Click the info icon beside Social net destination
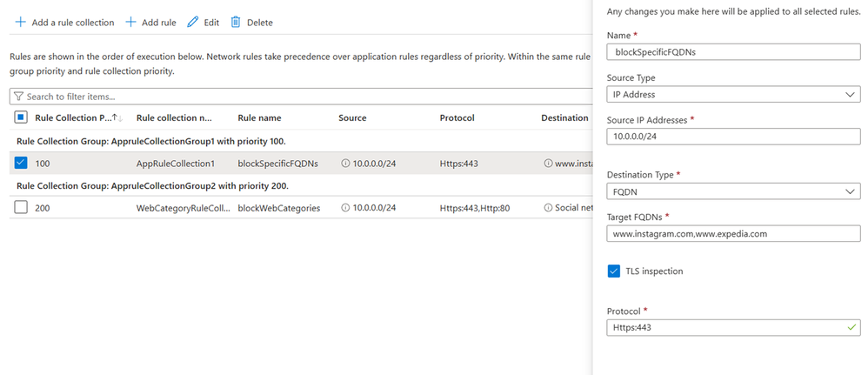 548,208
